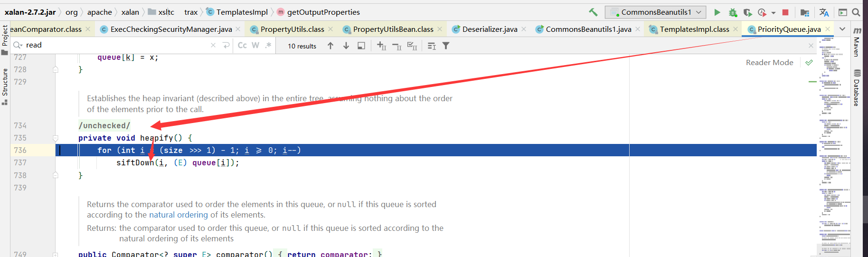Show hidden tabs list chevron
The width and height of the screenshot is (868, 257).
point(842,29)
